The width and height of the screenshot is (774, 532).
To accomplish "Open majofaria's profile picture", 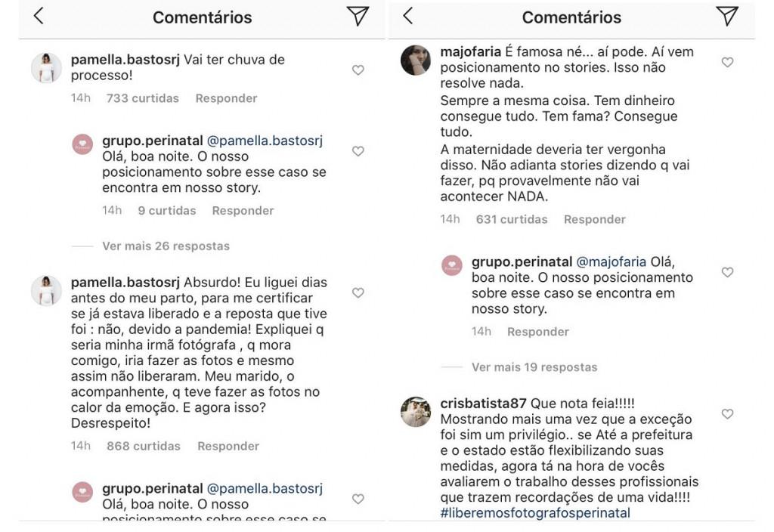I will (x=416, y=60).
